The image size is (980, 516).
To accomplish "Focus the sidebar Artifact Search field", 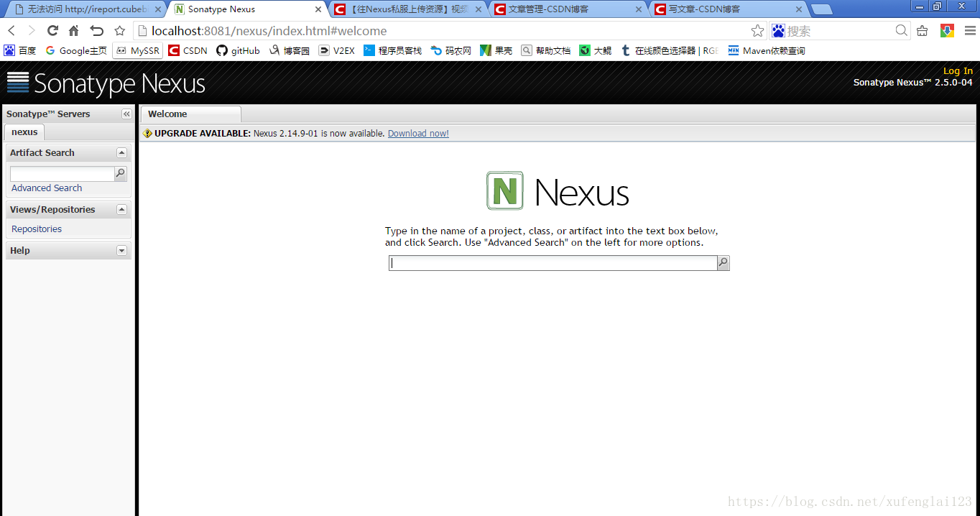I will (62, 173).
